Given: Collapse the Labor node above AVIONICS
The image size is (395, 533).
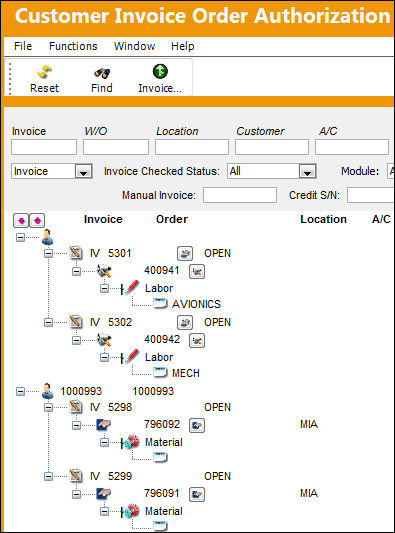Looking at the screenshot, I should (x=105, y=288).
